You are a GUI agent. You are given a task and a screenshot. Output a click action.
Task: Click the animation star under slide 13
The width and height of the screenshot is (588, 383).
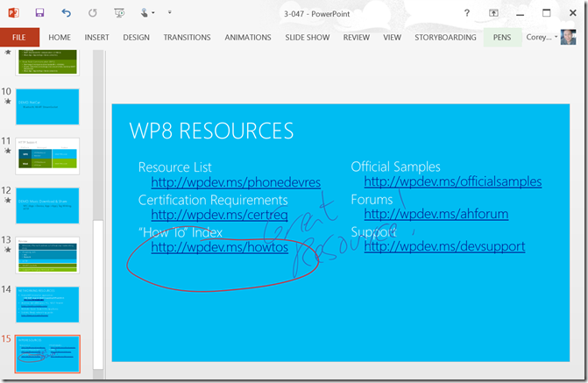pyautogui.click(x=7, y=250)
